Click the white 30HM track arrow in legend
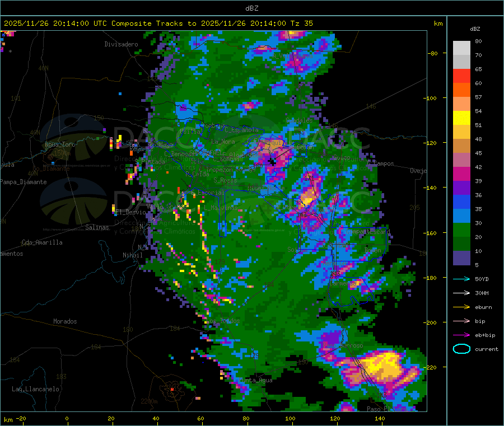This screenshot has height=426, width=504. click(x=461, y=293)
